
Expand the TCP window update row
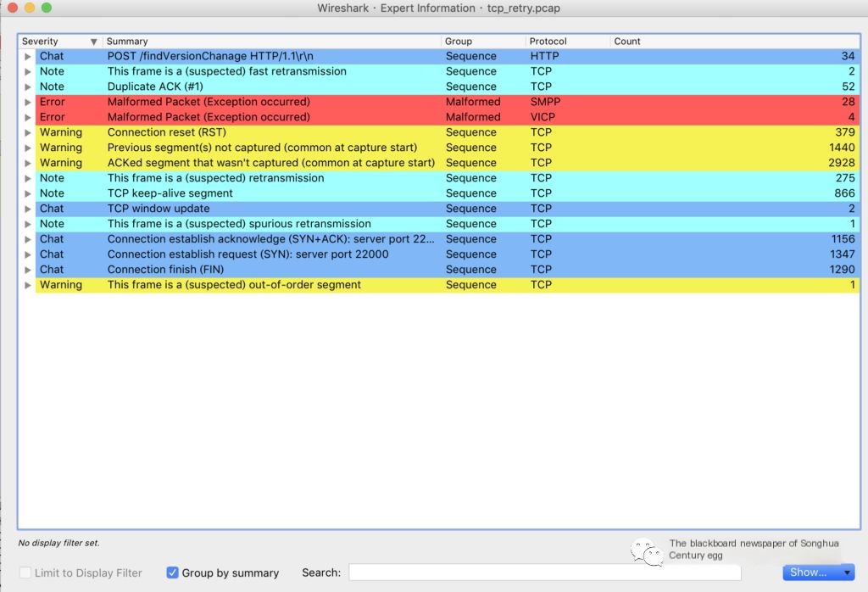[28, 209]
